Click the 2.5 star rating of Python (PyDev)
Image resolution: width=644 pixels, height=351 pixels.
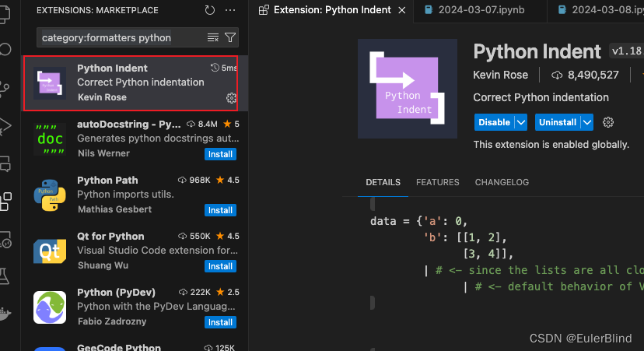click(228, 292)
